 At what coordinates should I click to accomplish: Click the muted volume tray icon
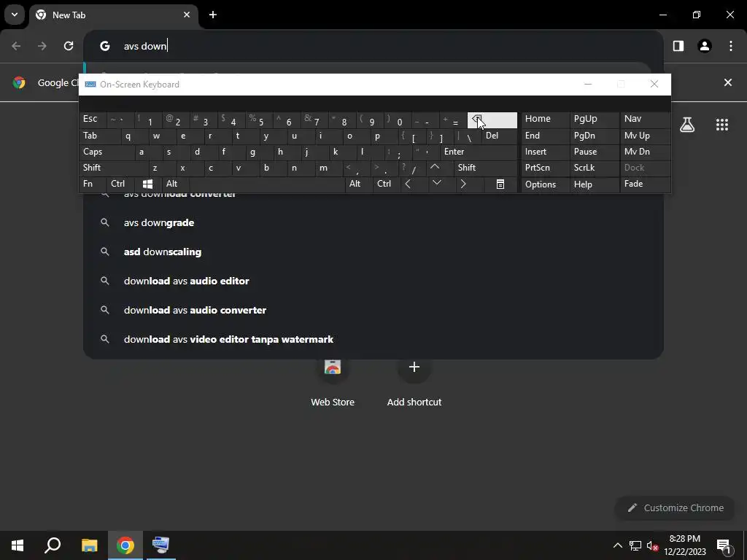652,545
